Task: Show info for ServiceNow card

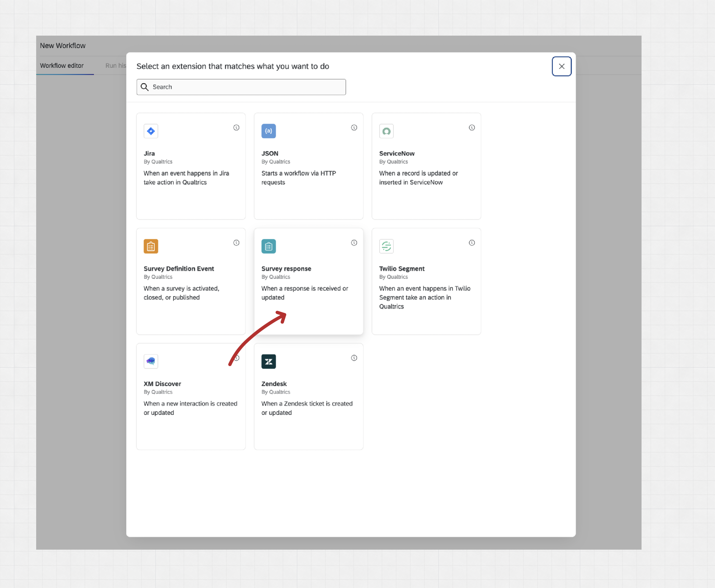Action: tap(472, 128)
